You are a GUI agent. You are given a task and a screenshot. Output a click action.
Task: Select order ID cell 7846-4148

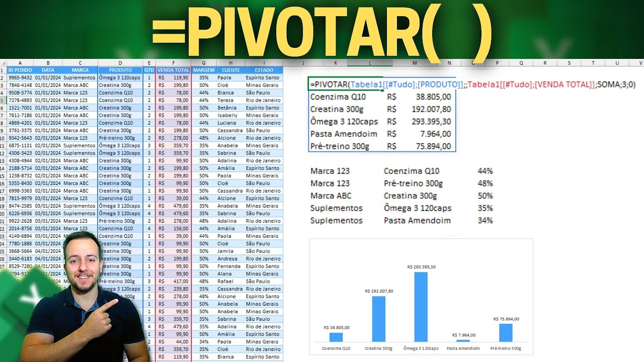(x=20, y=85)
